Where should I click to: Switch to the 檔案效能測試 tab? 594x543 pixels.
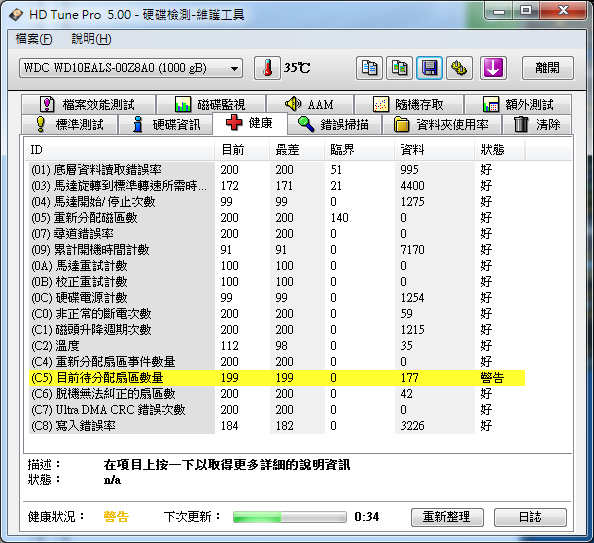click(x=88, y=104)
